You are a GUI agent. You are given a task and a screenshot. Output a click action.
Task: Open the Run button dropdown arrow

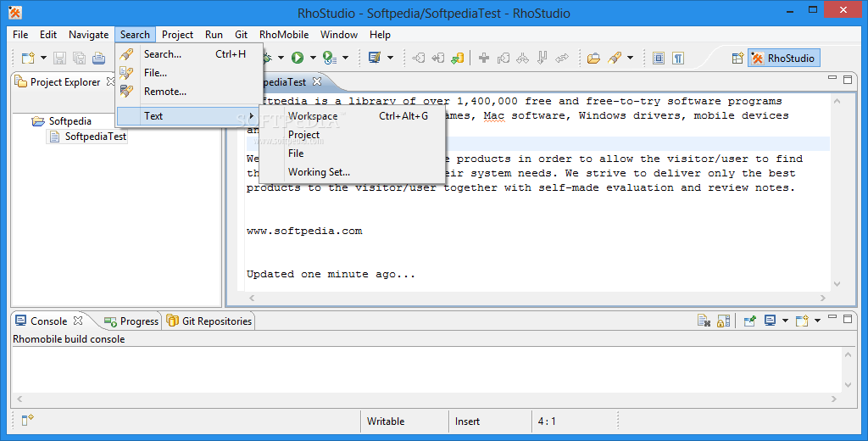[x=312, y=58]
